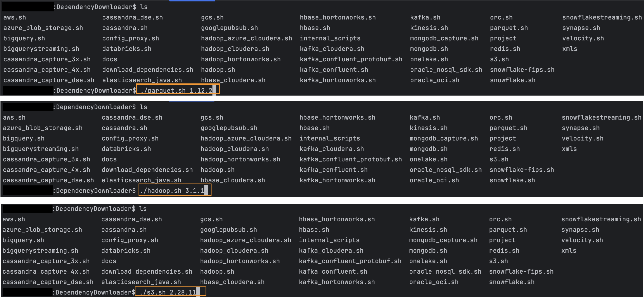The width and height of the screenshot is (644, 300).
Task: Click 'hadoop_azure_cloudera.sh' in the middle listing
Action: pos(246,138)
